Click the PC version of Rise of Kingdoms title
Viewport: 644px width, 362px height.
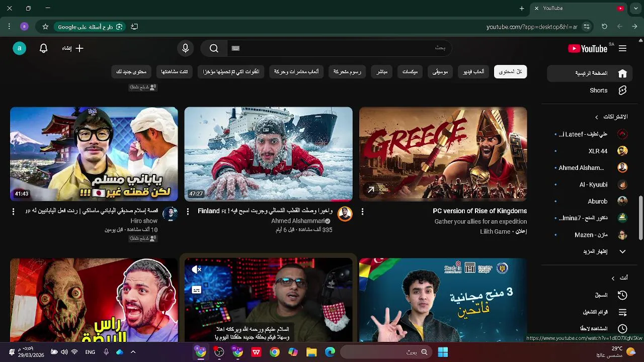(x=479, y=211)
